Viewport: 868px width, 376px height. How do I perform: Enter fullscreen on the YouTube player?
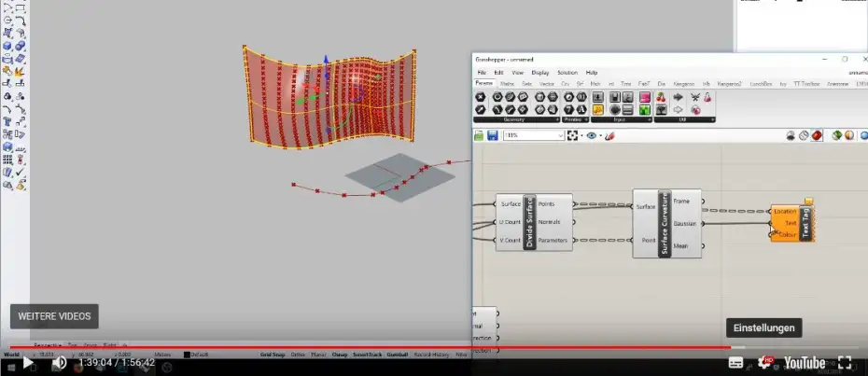[845, 363]
